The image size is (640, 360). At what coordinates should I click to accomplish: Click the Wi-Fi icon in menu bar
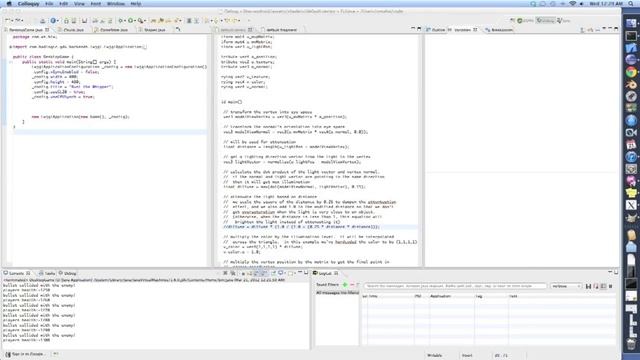tap(573, 4)
